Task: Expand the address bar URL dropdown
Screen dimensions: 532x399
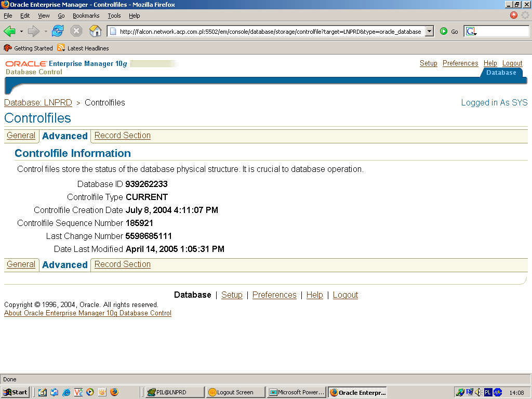Action: coord(429,32)
